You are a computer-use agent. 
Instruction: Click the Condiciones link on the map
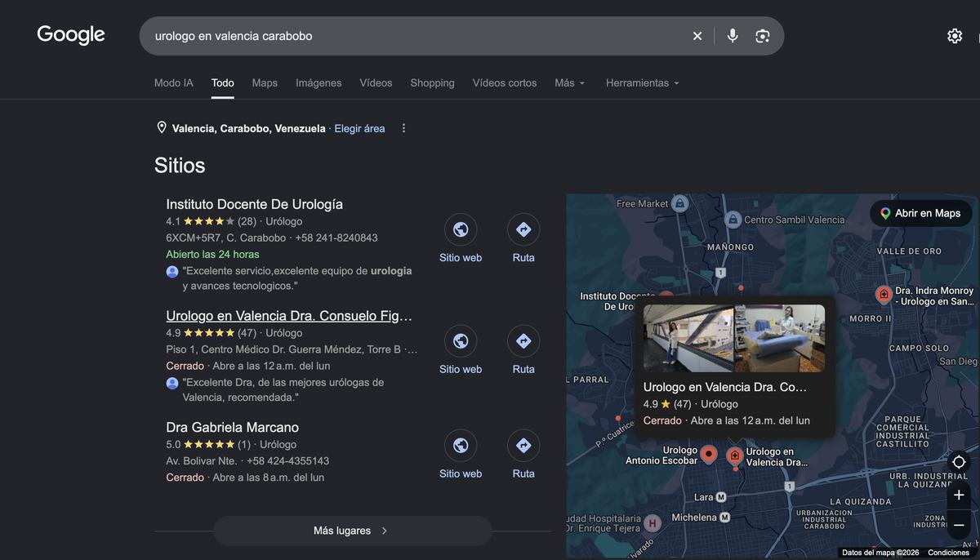pyautogui.click(x=948, y=553)
